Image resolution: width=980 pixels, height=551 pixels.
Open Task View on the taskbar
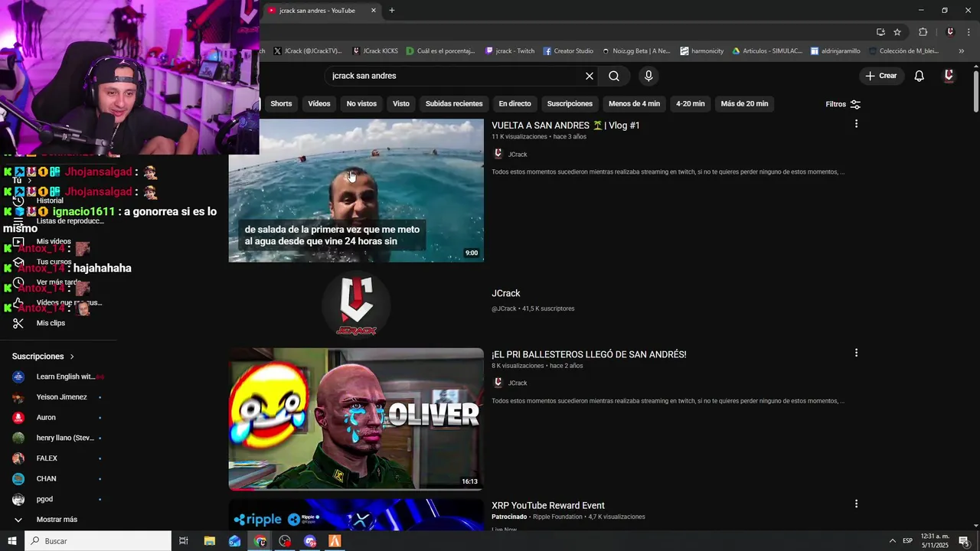click(184, 541)
